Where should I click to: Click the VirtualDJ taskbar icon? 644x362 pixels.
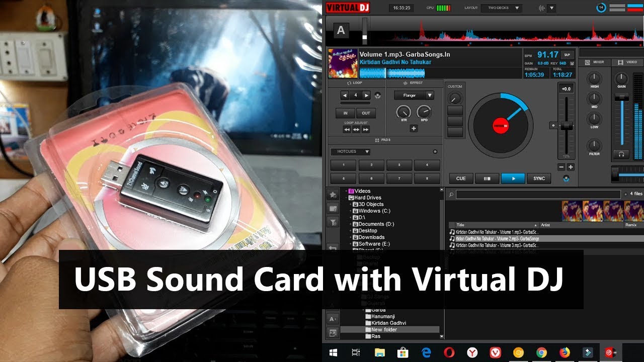click(x=611, y=353)
